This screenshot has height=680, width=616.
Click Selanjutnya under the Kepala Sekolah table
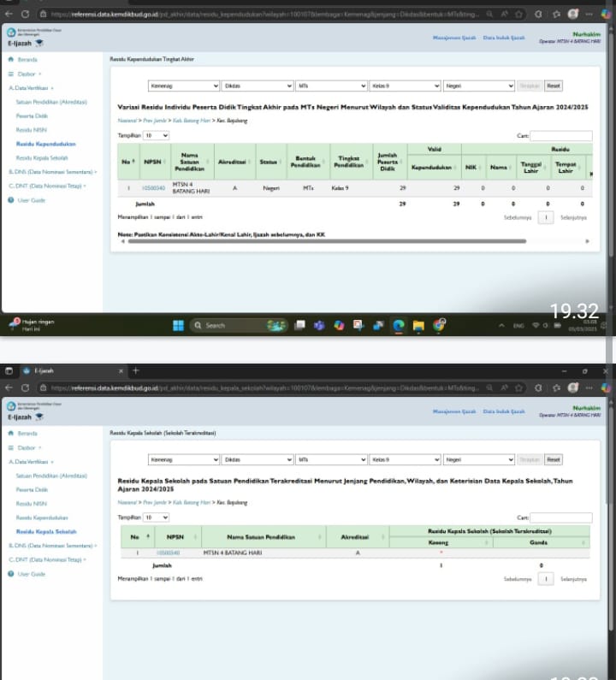pyautogui.click(x=573, y=579)
